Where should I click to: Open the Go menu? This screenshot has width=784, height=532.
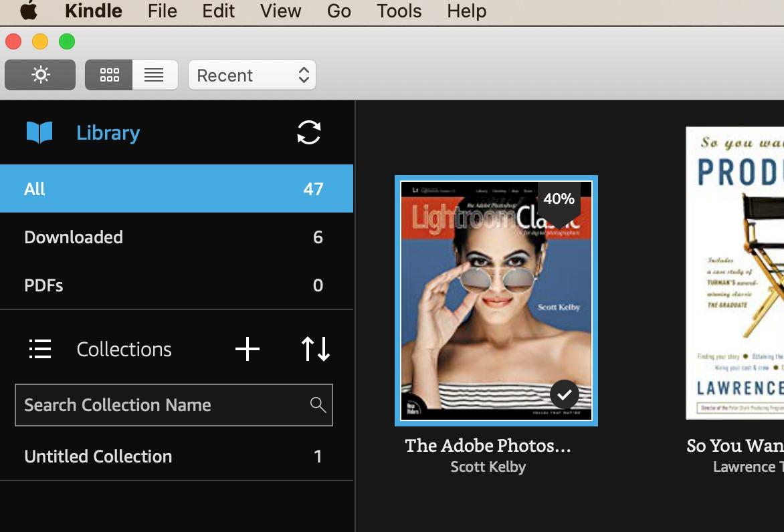[338, 11]
